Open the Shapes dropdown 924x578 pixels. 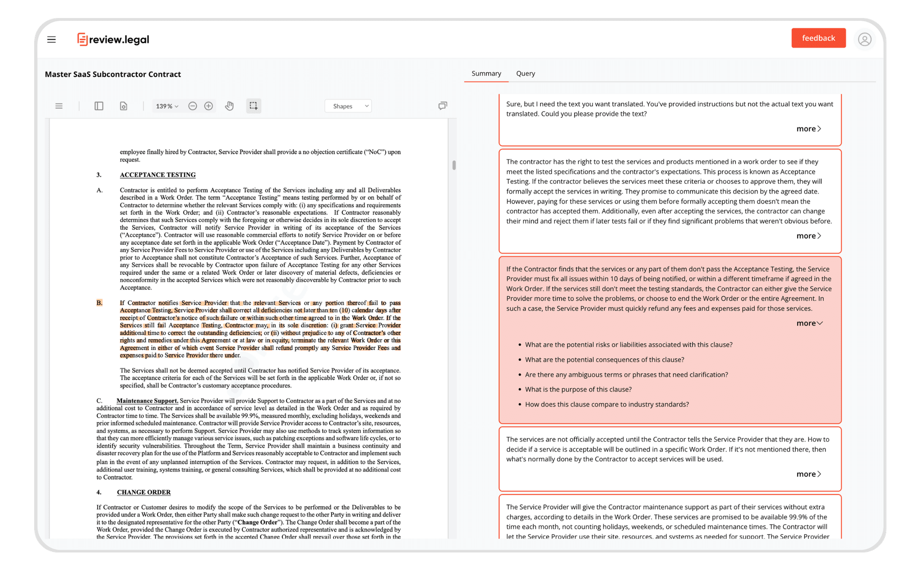coord(348,106)
